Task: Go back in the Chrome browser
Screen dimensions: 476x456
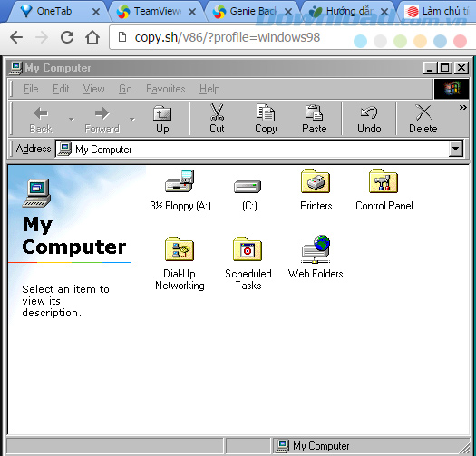Action: [x=16, y=38]
